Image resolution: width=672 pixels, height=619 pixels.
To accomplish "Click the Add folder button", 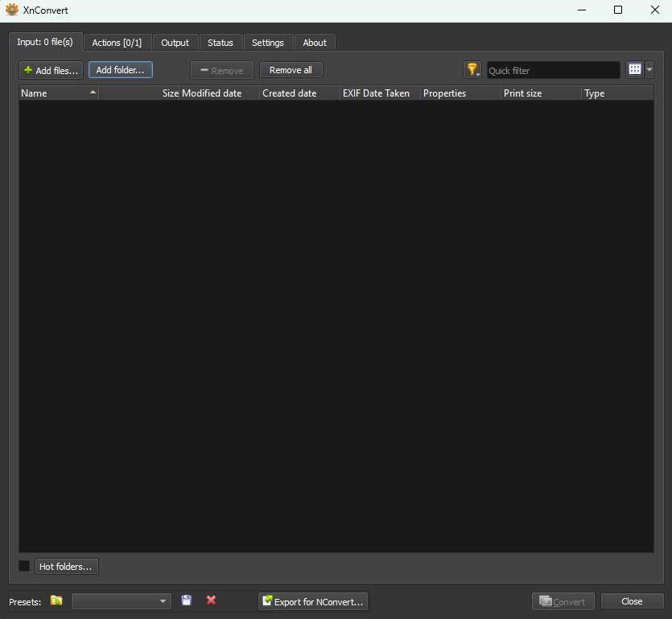I will coord(120,70).
